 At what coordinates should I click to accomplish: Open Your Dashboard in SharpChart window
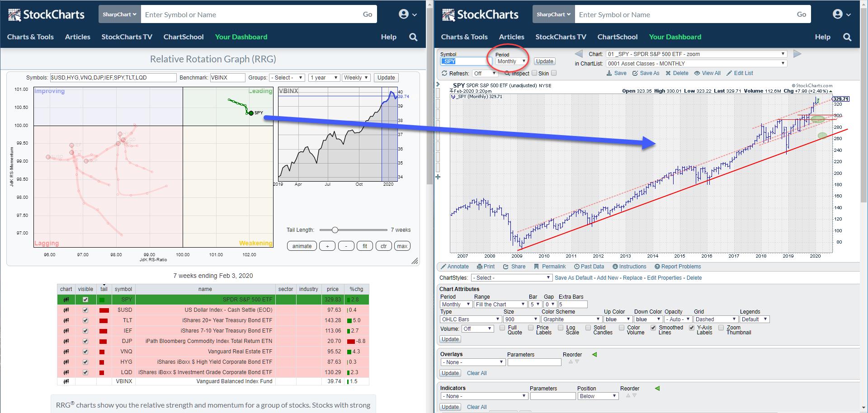coord(675,37)
